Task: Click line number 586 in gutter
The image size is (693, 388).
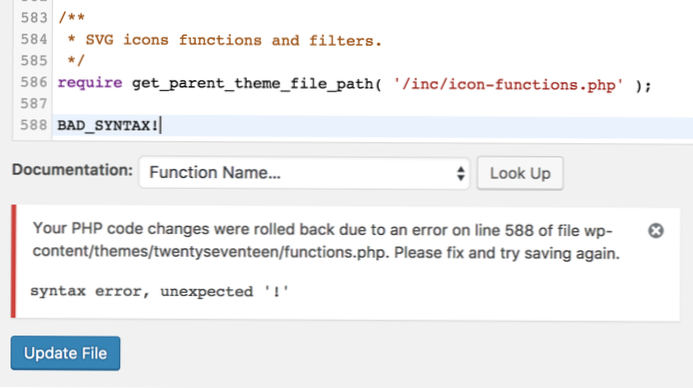Action: pyautogui.click(x=34, y=82)
